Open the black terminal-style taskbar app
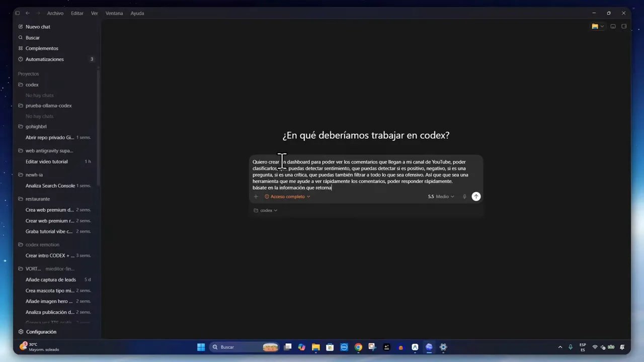This screenshot has width=644, height=362. [x=386, y=347]
